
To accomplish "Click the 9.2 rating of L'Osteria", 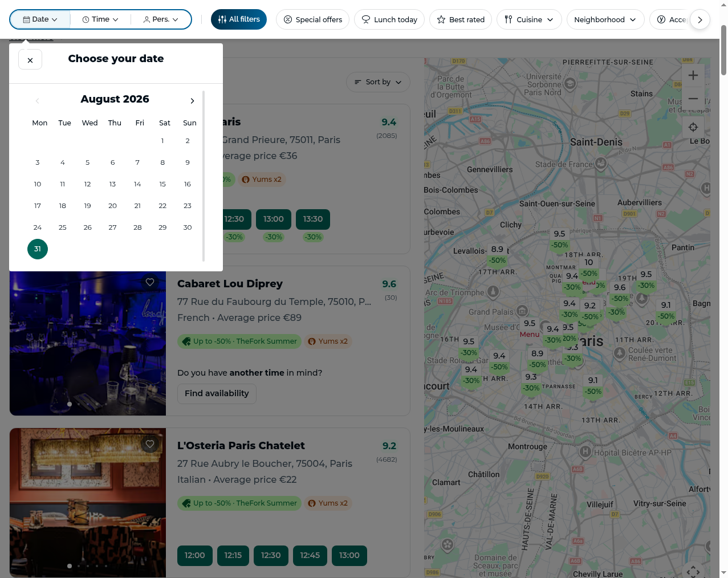I will pyautogui.click(x=389, y=446).
